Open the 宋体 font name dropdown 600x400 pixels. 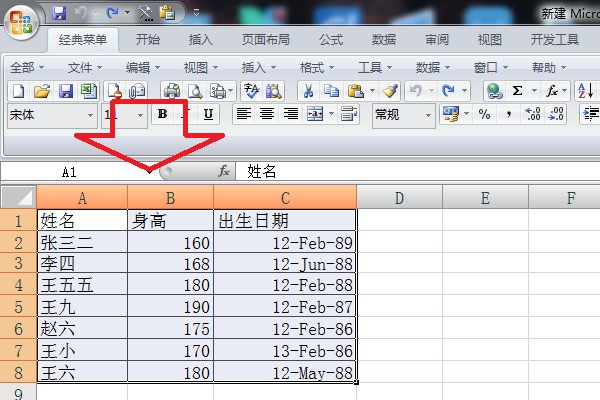pyautogui.click(x=90, y=115)
